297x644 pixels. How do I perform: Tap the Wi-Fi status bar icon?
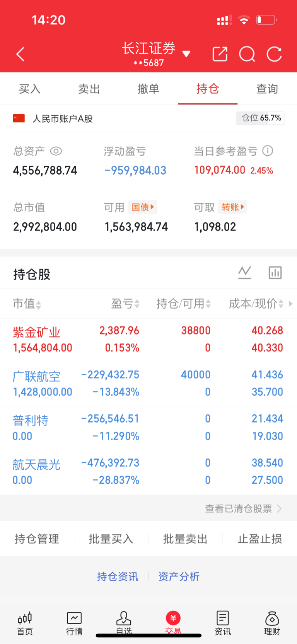[x=244, y=20]
